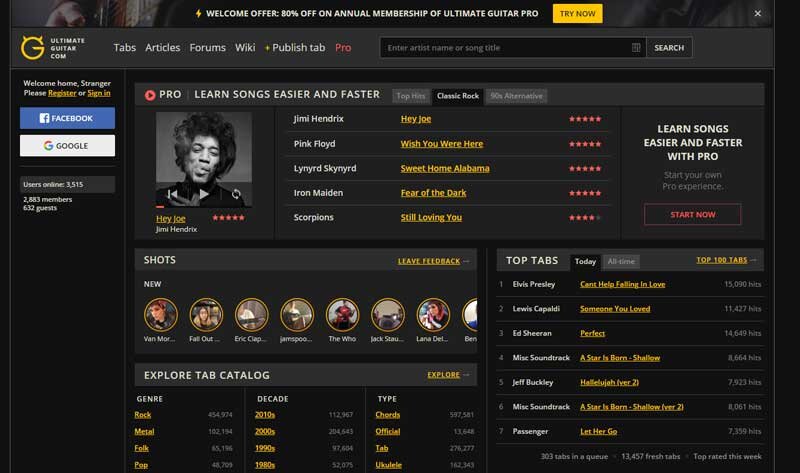Open Cant Help Falling In Love tab

[x=622, y=284]
